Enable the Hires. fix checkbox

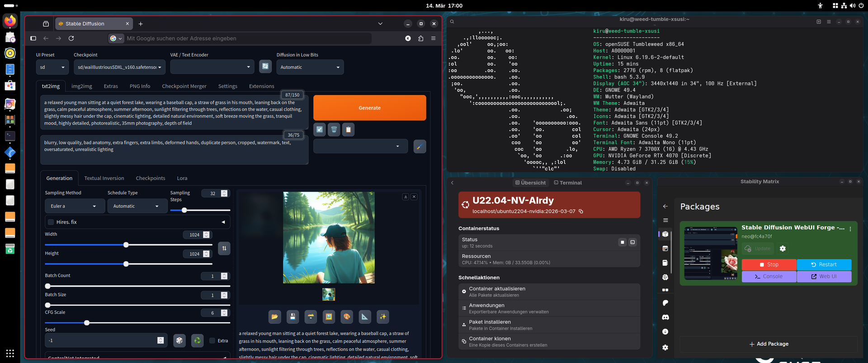tap(51, 222)
